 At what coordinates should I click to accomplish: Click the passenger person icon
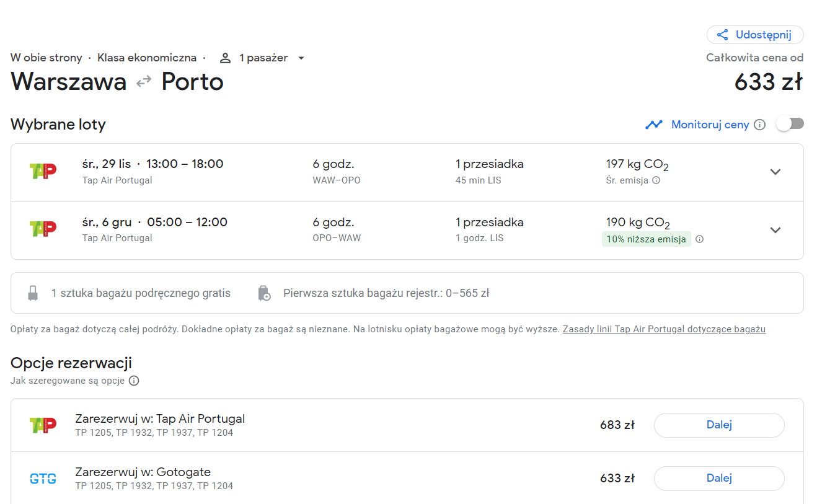click(225, 58)
